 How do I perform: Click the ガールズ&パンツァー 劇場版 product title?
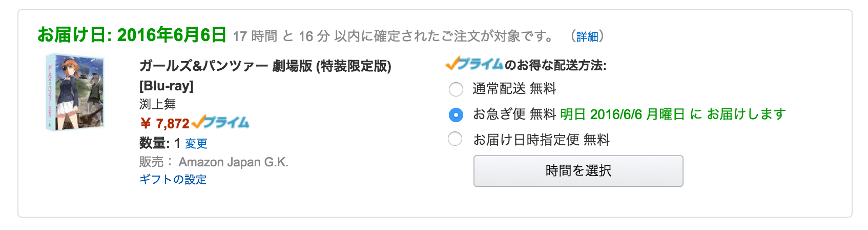click(265, 66)
